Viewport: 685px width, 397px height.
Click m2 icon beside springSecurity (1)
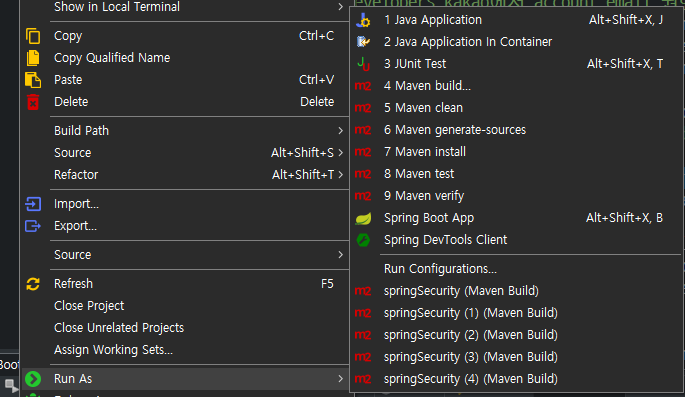[x=363, y=313]
